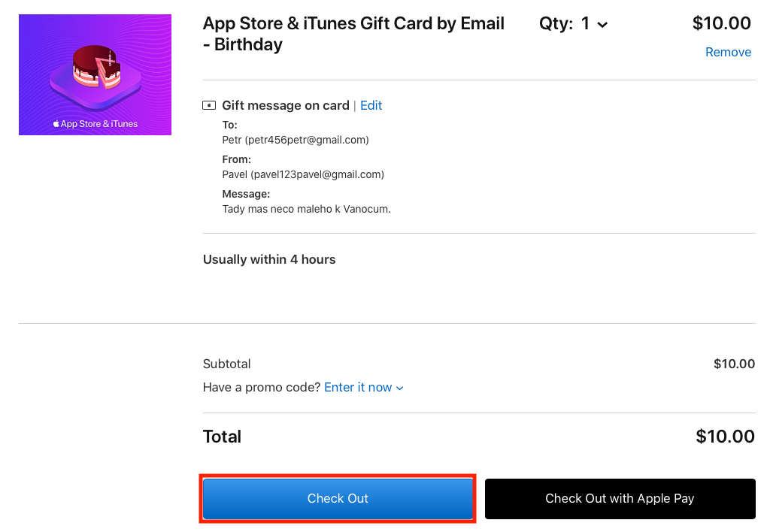Click the Enter it now promo link
The image size is (767, 532).
[358, 387]
